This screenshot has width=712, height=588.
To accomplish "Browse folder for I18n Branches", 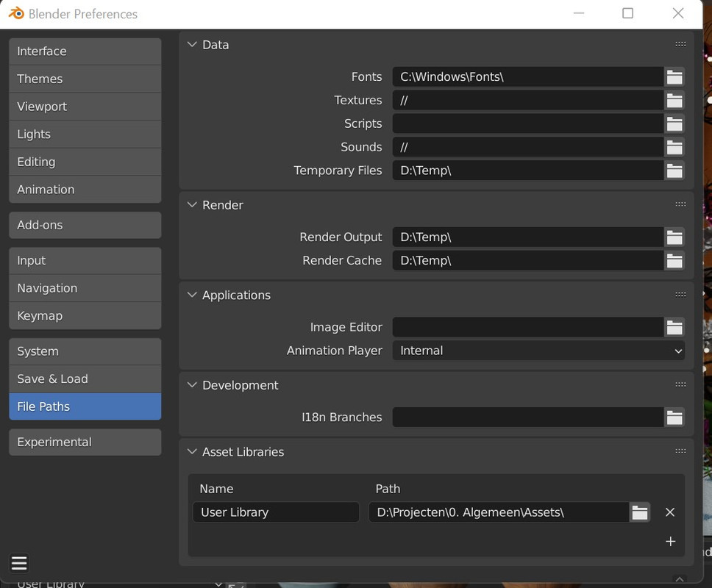I will click(674, 417).
